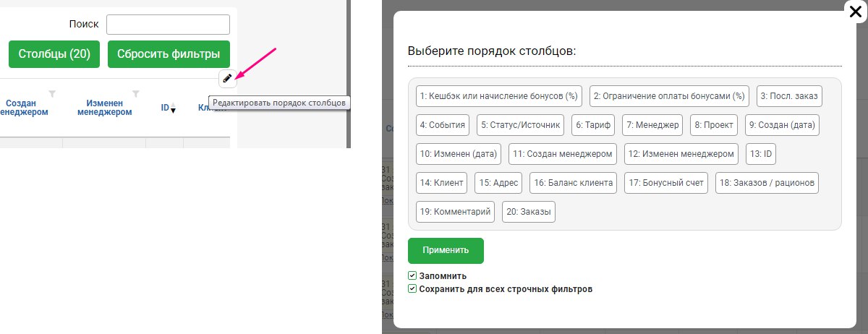Click the Изменен менеджером column header
Viewport: 868px width, 334px height.
(105, 108)
